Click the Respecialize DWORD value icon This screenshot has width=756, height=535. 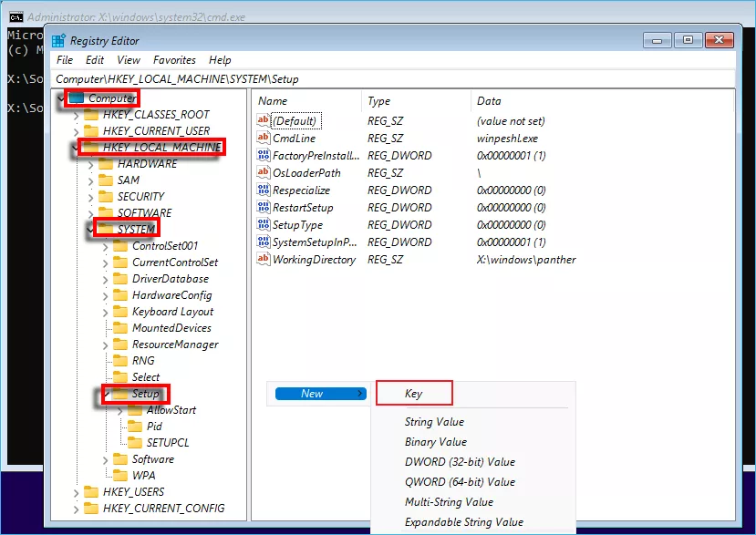click(x=264, y=190)
